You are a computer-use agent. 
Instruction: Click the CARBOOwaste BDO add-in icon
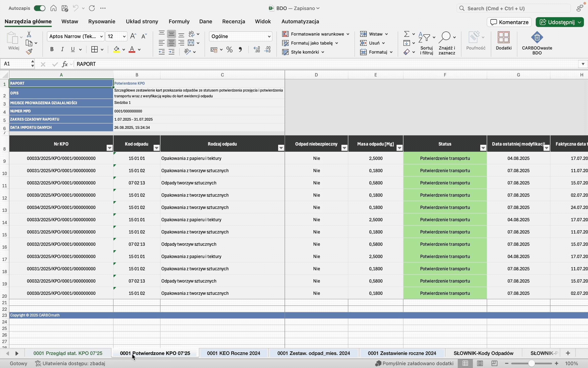[537, 38]
